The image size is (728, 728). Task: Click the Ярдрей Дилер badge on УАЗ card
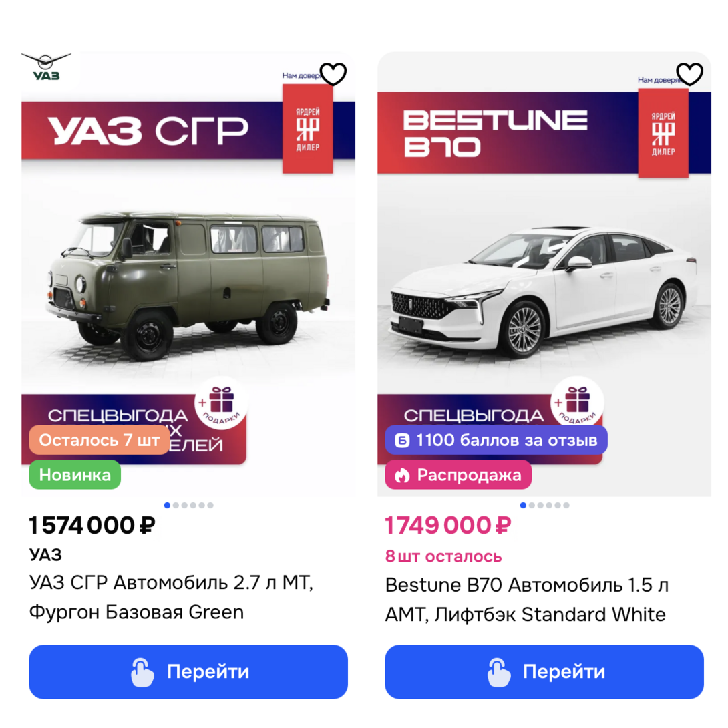pos(307,129)
